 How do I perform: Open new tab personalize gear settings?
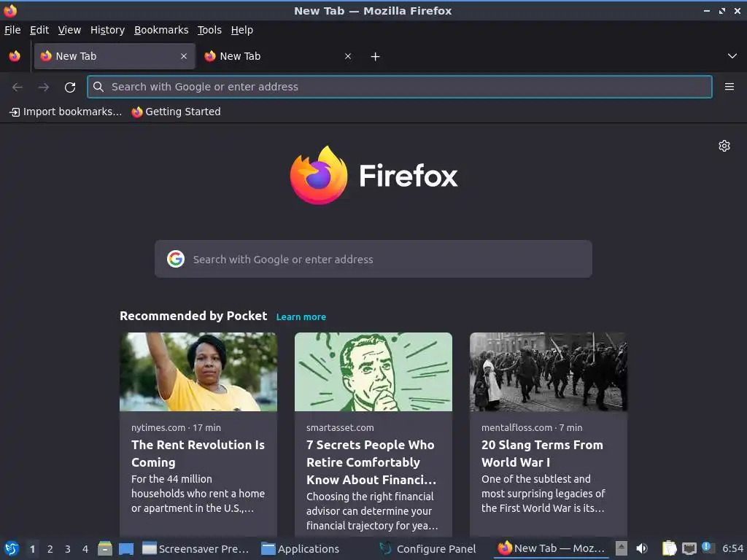click(724, 146)
